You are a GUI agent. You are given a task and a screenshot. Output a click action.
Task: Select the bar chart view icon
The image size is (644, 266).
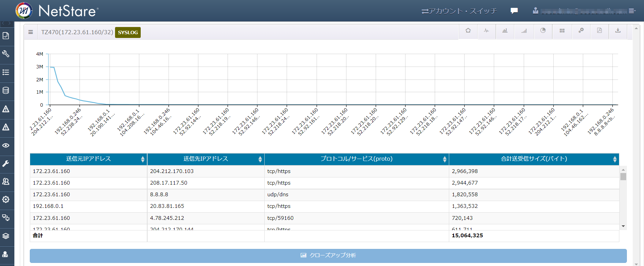(505, 31)
